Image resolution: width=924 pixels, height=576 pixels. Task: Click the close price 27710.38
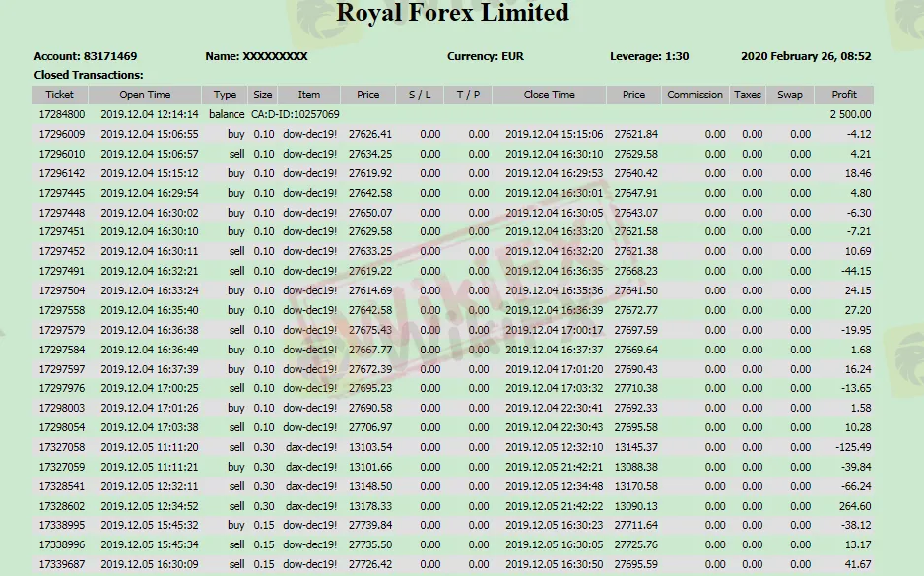635,388
